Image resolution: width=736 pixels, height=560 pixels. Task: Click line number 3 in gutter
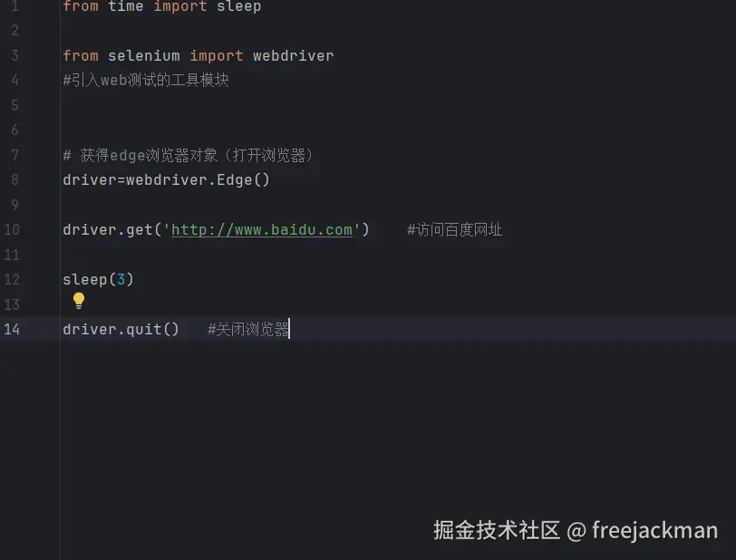coord(15,56)
